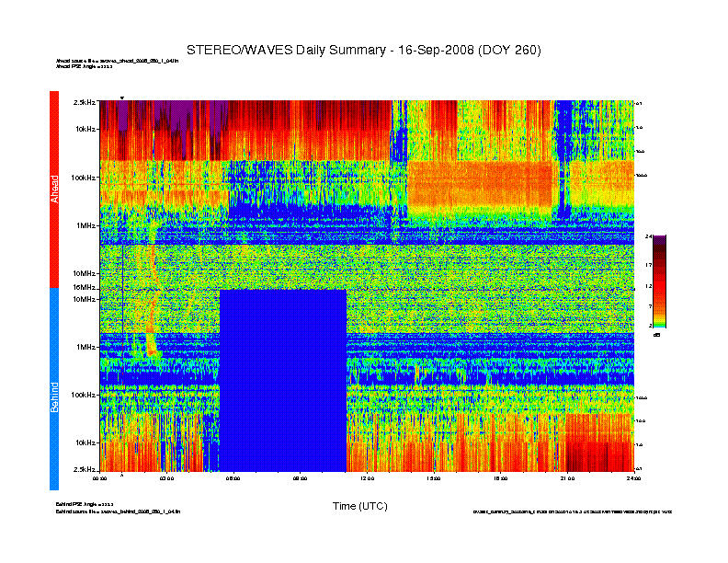Image resolution: width=728 pixels, height=563 pixels.
Task: Click the 24:00 time tick label
Action: 633,478
